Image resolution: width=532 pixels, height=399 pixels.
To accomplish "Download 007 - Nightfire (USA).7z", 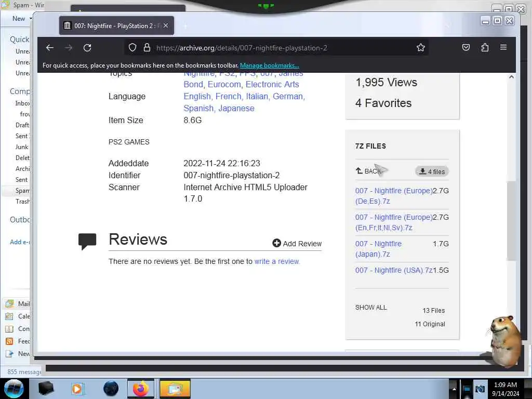I will [x=394, y=270].
